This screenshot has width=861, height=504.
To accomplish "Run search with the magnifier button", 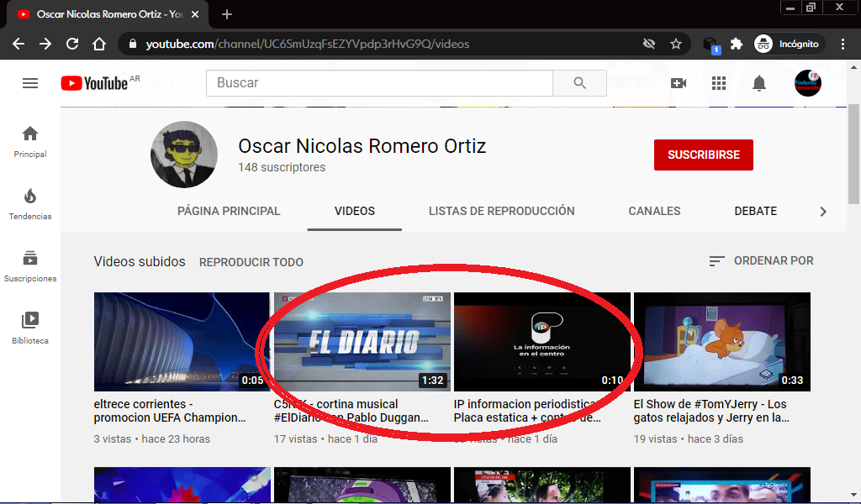I will point(580,83).
